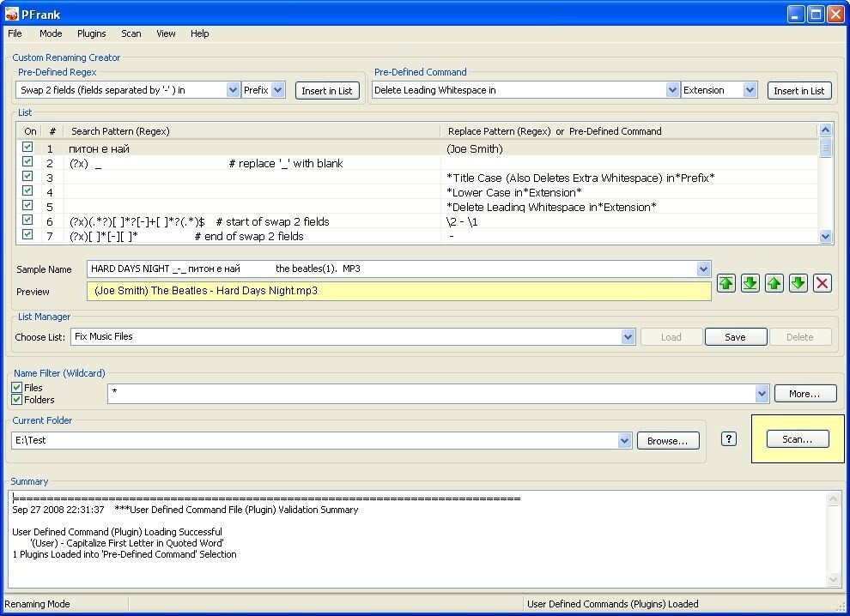Click the On column header

pyautogui.click(x=30, y=131)
